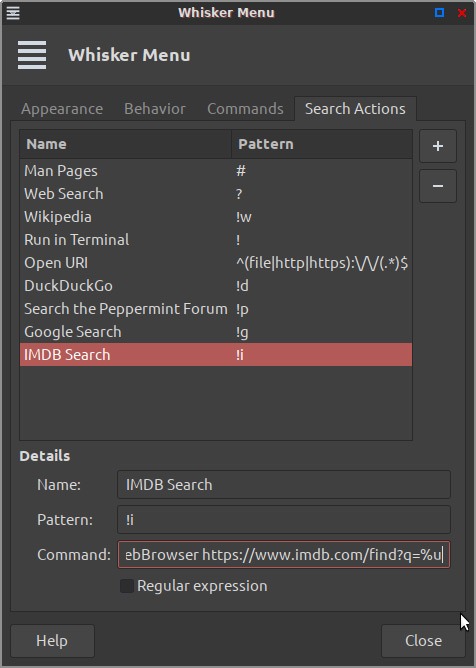
Task: Select the IMDB Search row
Action: coord(216,354)
